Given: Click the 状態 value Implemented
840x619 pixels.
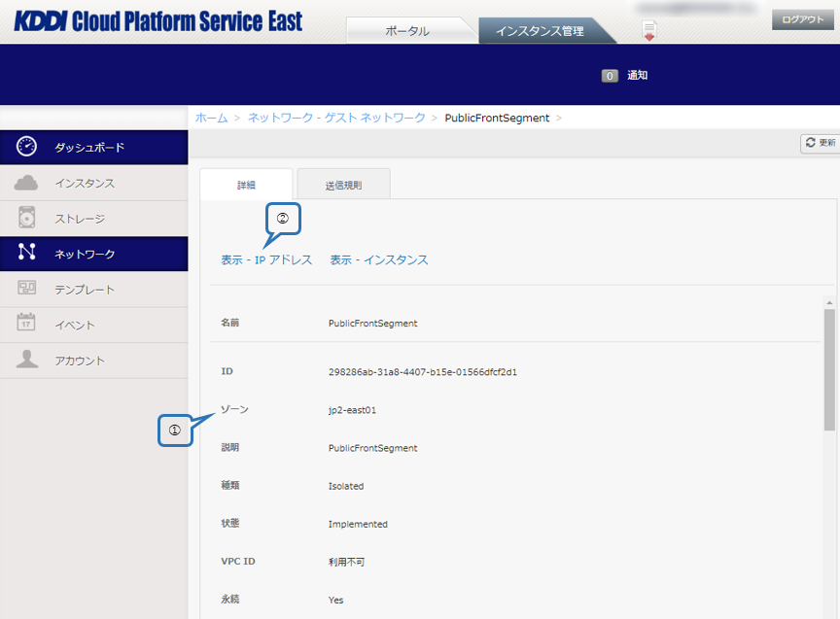Looking at the screenshot, I should (358, 524).
